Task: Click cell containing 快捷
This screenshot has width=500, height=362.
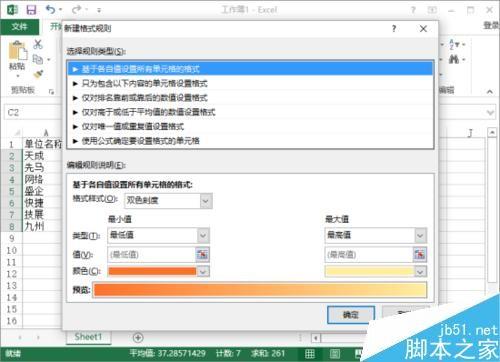Action: 42,203
